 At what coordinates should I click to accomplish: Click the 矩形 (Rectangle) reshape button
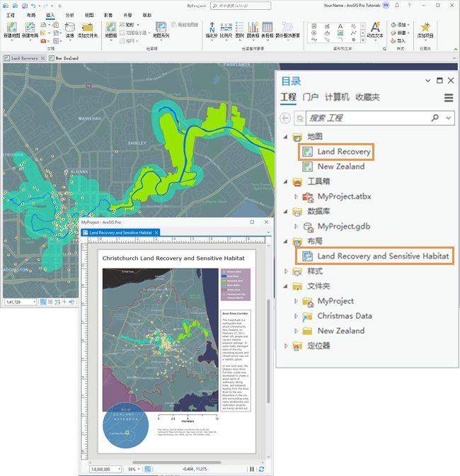pos(130,25)
